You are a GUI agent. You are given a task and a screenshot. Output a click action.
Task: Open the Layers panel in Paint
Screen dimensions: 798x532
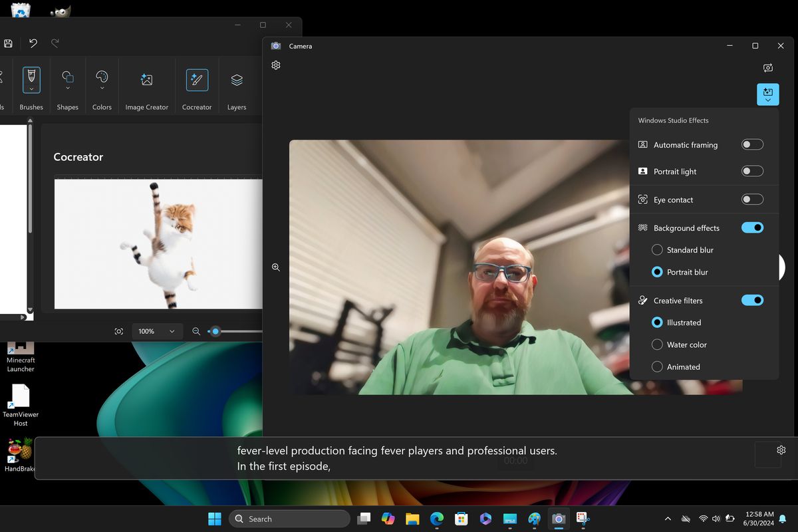pyautogui.click(x=237, y=80)
